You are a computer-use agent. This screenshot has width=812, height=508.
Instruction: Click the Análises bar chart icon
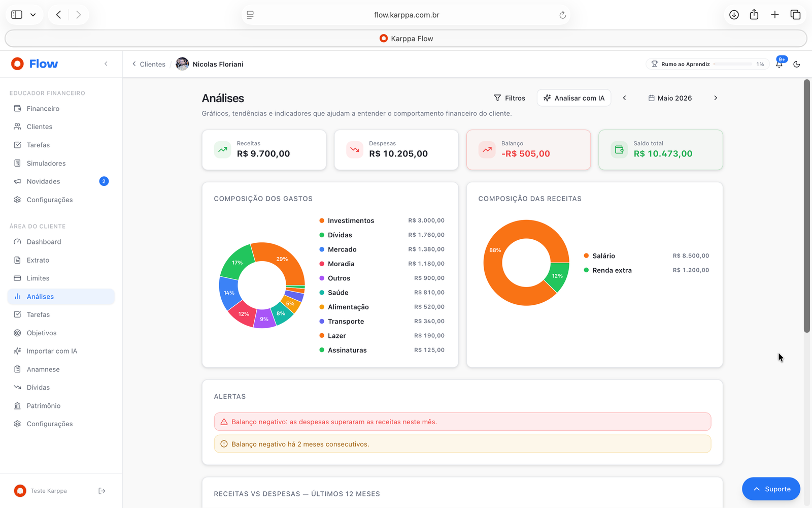coord(17,297)
